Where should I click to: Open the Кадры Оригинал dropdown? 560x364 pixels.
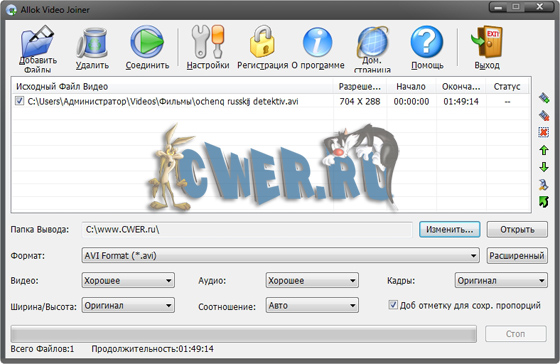point(501,280)
